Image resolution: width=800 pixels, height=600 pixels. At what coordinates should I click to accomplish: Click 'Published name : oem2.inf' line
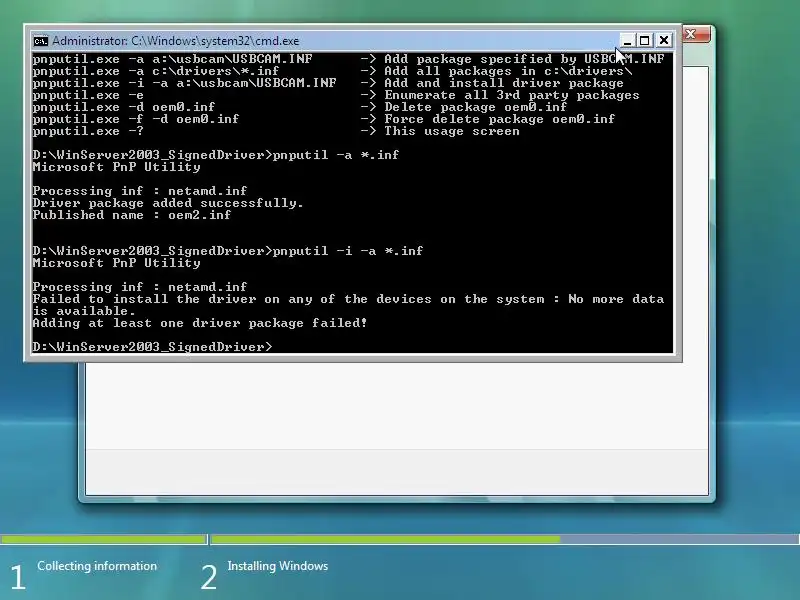(132, 215)
